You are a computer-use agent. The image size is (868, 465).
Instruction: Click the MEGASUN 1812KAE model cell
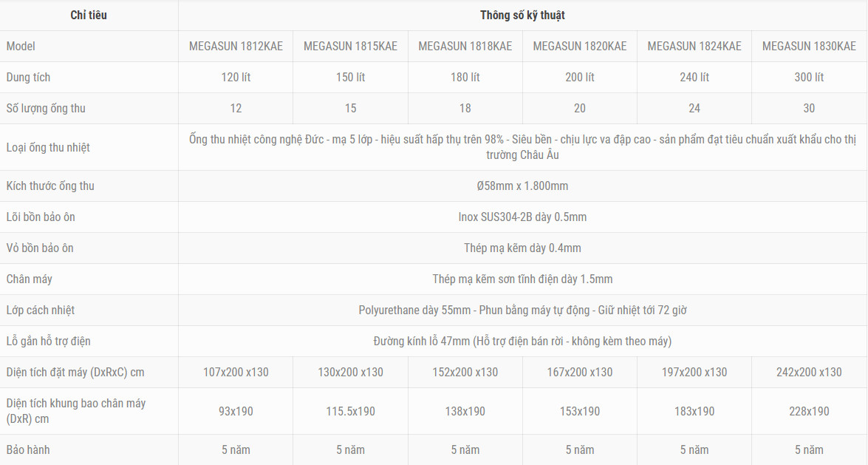tap(236, 46)
